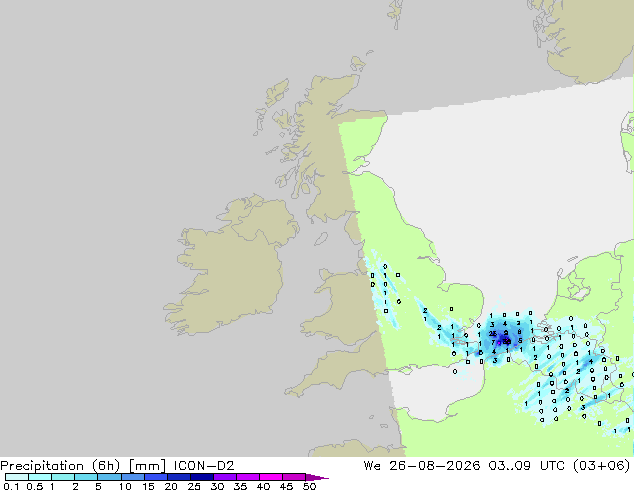Click the heaviest precipitation core near Belgium

tap(505, 341)
